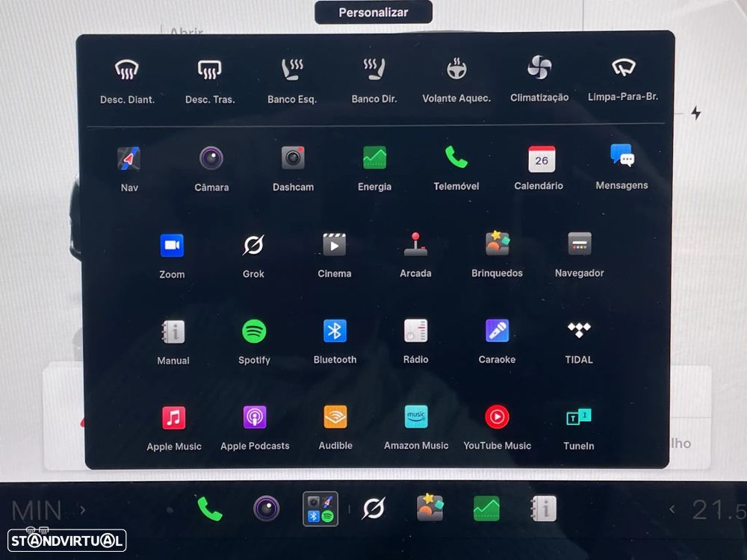Tap the camera icon in bottom dock

[x=267, y=508]
